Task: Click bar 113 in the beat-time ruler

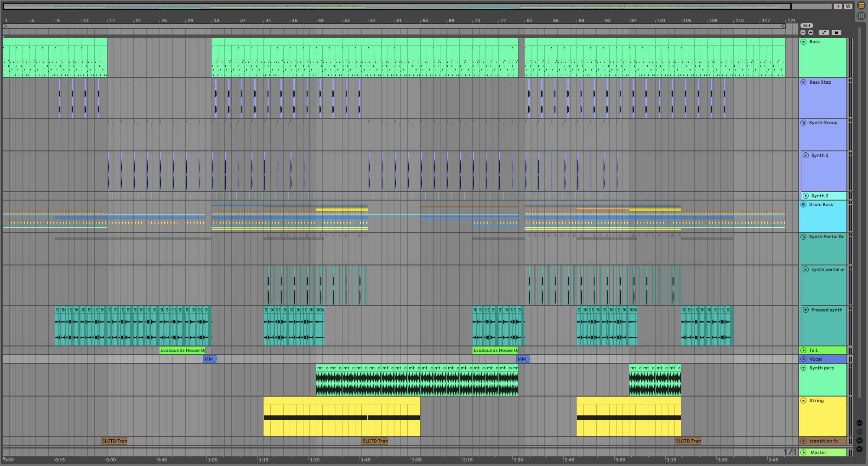Action: 739,21
